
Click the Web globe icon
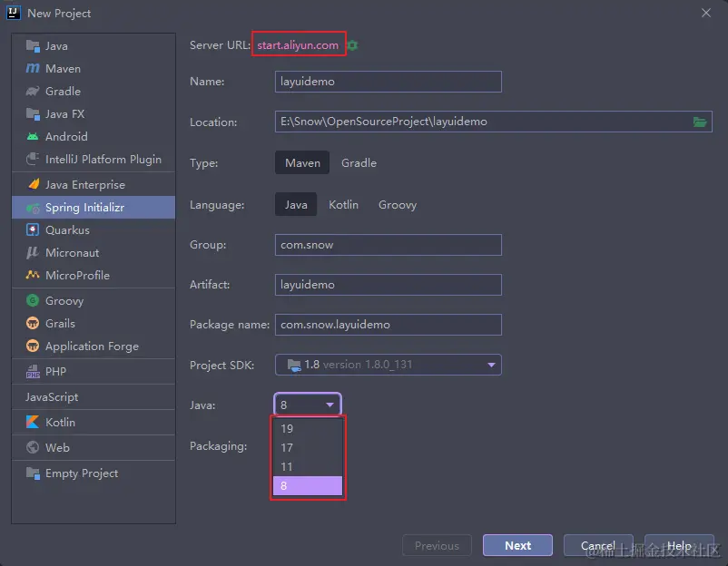(33, 447)
